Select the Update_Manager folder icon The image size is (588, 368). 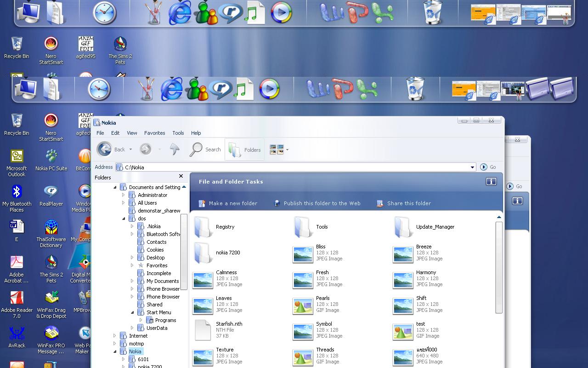pos(403,227)
